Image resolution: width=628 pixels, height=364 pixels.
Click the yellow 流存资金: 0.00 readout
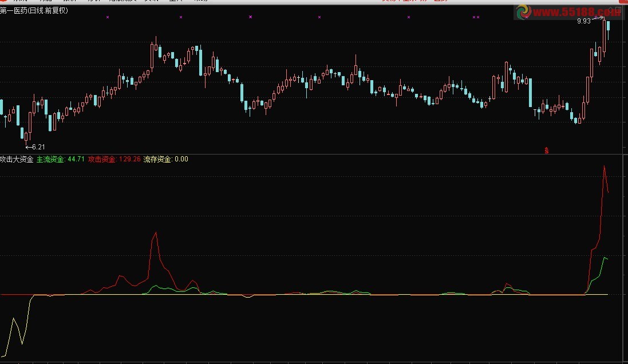(166, 159)
